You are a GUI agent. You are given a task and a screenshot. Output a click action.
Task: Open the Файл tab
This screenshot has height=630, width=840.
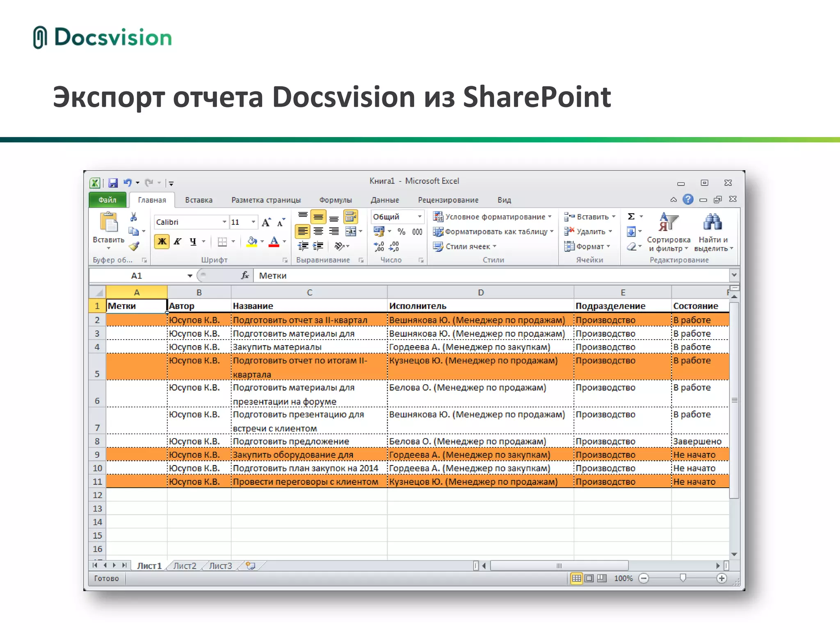tap(107, 200)
